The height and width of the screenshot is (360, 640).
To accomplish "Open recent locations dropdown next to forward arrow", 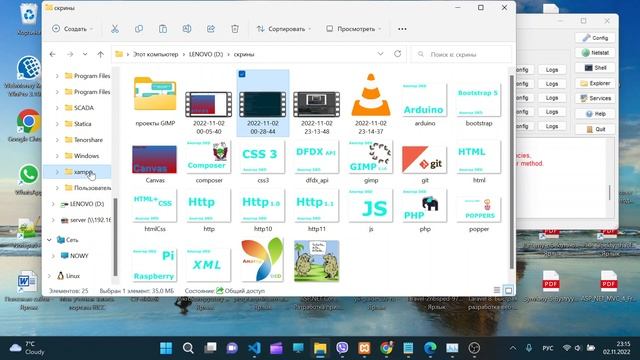I will [x=85, y=54].
